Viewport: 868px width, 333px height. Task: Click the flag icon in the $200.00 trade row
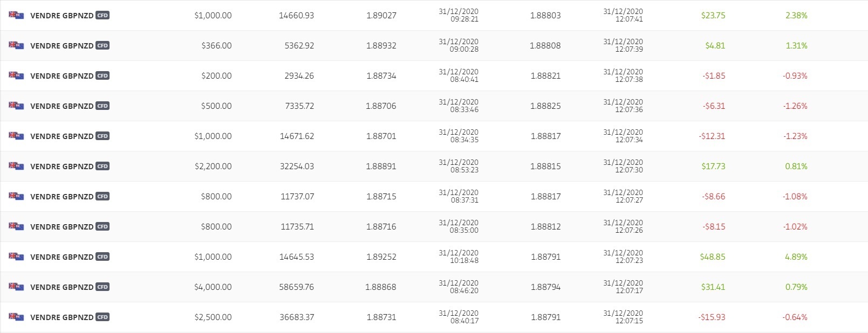click(x=16, y=75)
